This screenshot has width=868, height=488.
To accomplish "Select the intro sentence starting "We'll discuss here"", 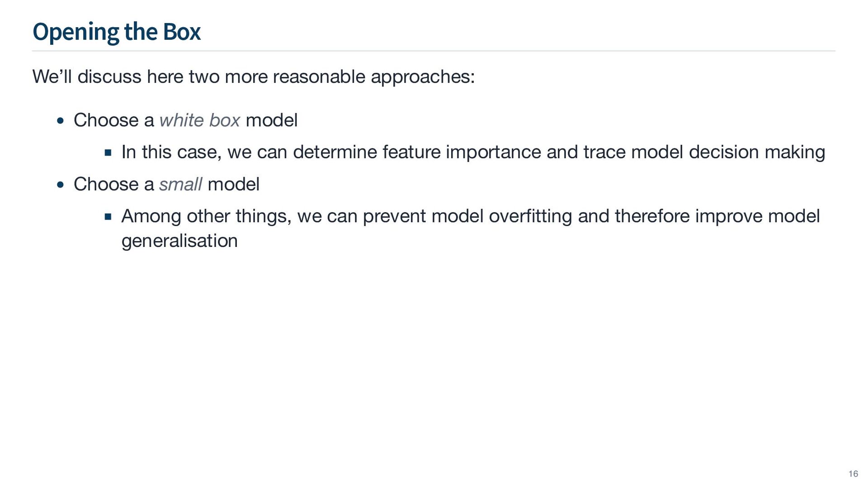I will [x=253, y=77].
